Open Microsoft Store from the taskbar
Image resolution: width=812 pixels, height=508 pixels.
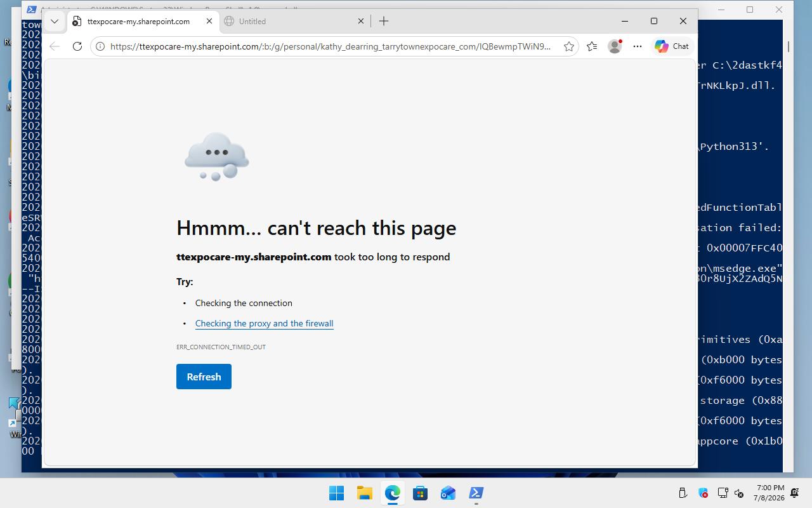tap(420, 493)
